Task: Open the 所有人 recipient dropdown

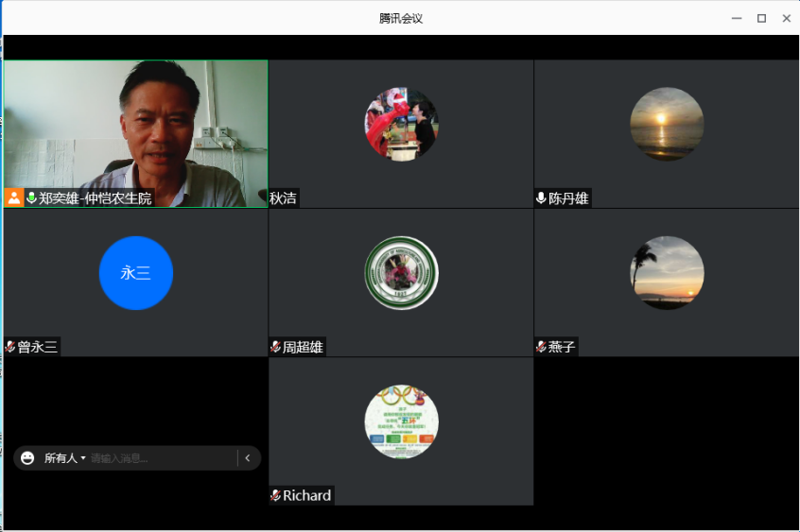Action: 65,458
